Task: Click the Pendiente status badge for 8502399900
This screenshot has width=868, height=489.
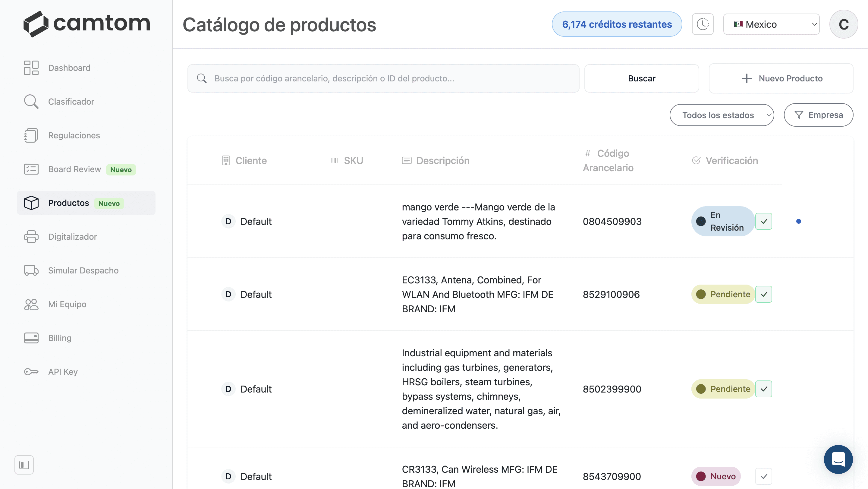Action: click(x=723, y=389)
